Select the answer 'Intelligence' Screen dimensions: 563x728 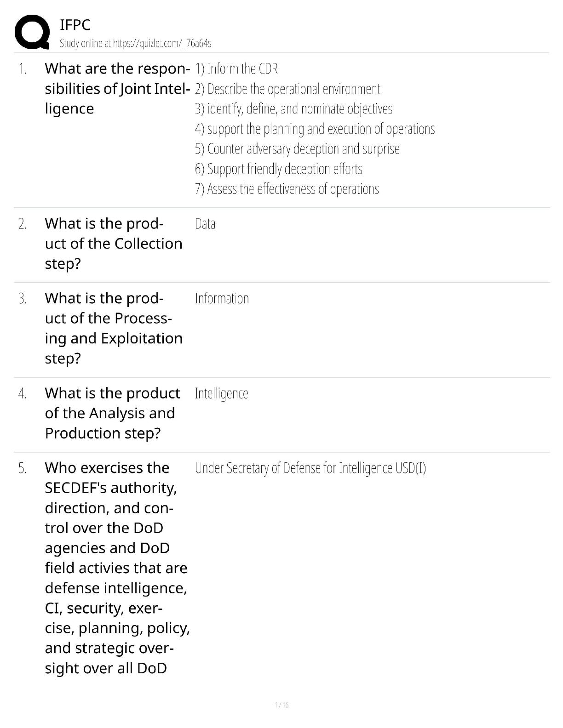[221, 393]
